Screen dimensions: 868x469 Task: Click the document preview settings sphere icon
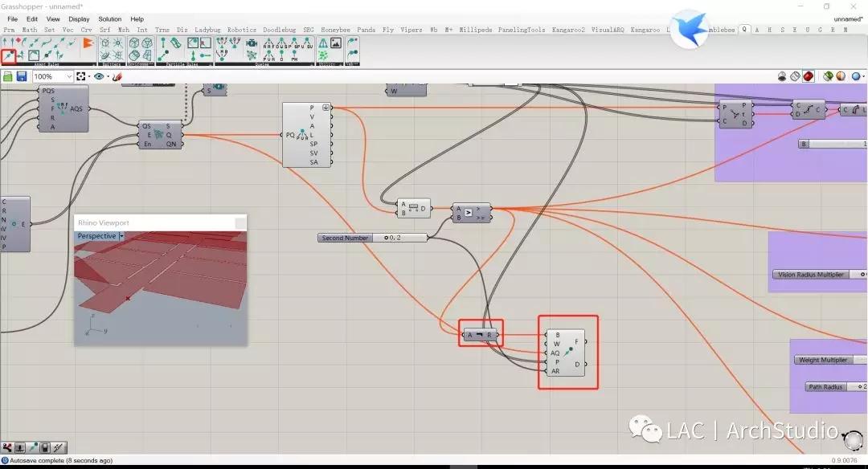841,76
